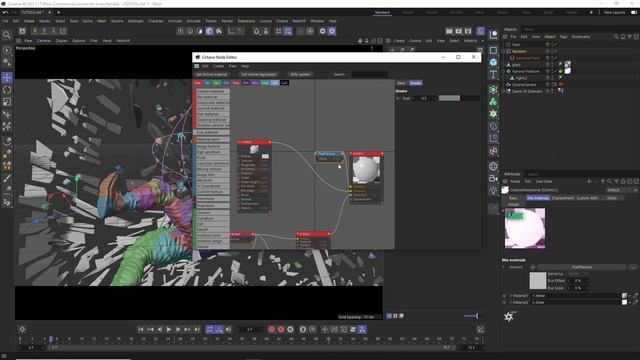
Task: Click the workplane grid icon in top toolbar
Action: (278, 31)
